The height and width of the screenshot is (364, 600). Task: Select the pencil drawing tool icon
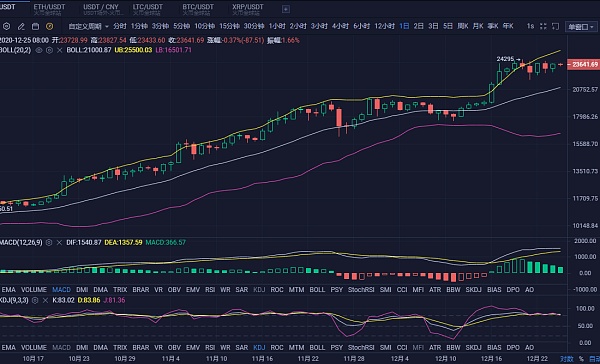21,26
